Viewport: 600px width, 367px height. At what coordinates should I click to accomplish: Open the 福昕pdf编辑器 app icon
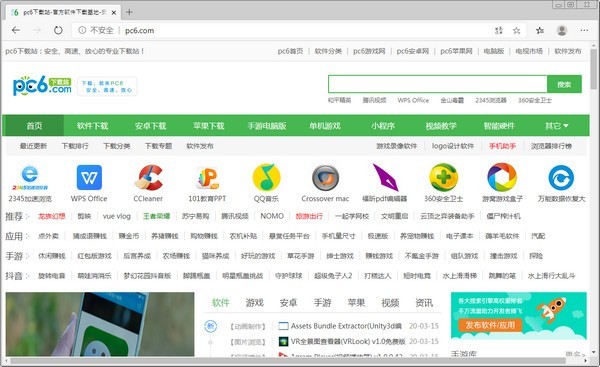point(385,177)
